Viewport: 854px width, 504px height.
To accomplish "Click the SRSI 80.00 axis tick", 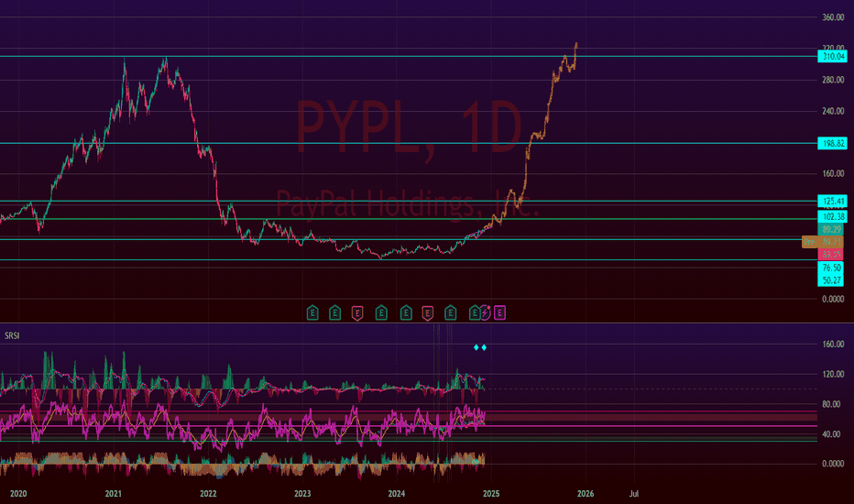I will [x=833, y=404].
